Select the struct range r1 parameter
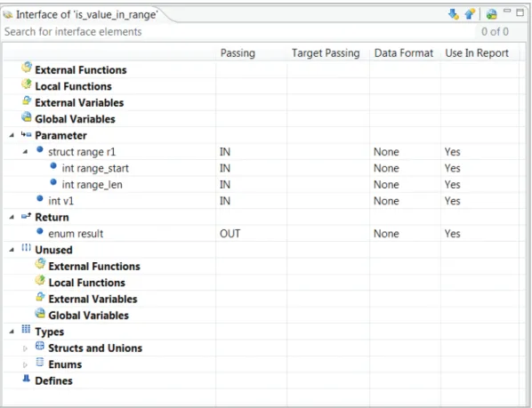 click(x=82, y=152)
